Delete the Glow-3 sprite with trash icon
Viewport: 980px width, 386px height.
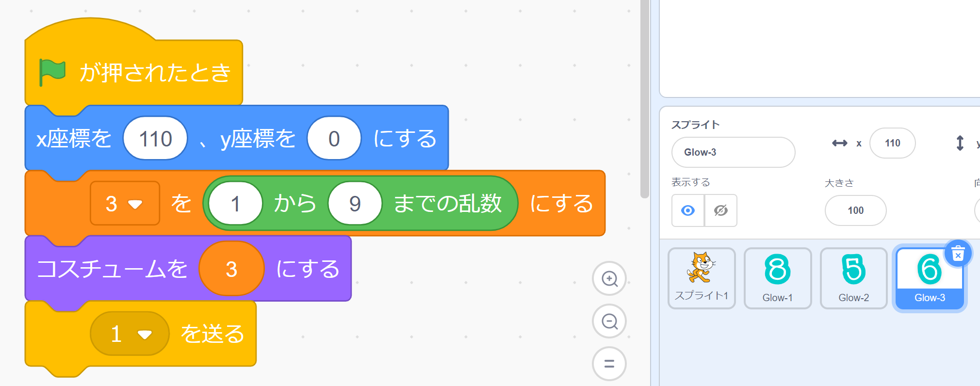(958, 254)
